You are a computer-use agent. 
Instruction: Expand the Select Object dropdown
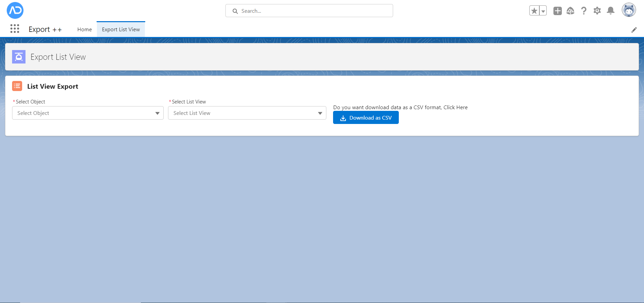[x=88, y=113]
